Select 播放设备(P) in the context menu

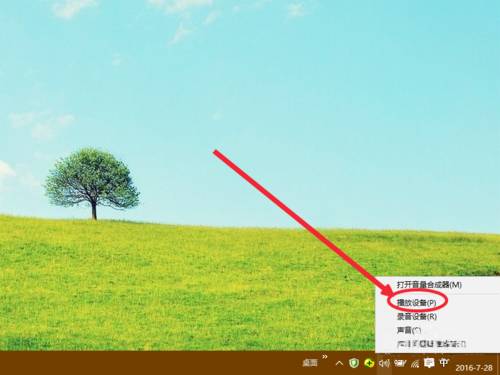pyautogui.click(x=417, y=302)
